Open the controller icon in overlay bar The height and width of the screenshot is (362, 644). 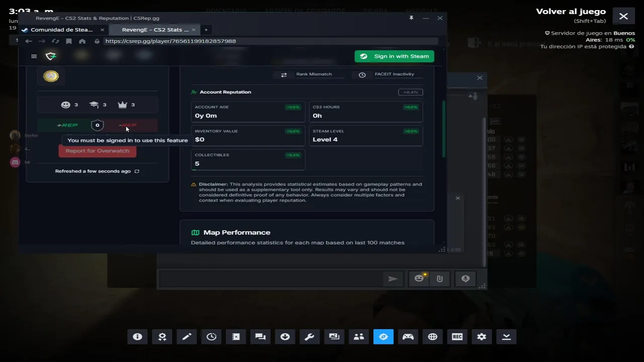(x=408, y=337)
